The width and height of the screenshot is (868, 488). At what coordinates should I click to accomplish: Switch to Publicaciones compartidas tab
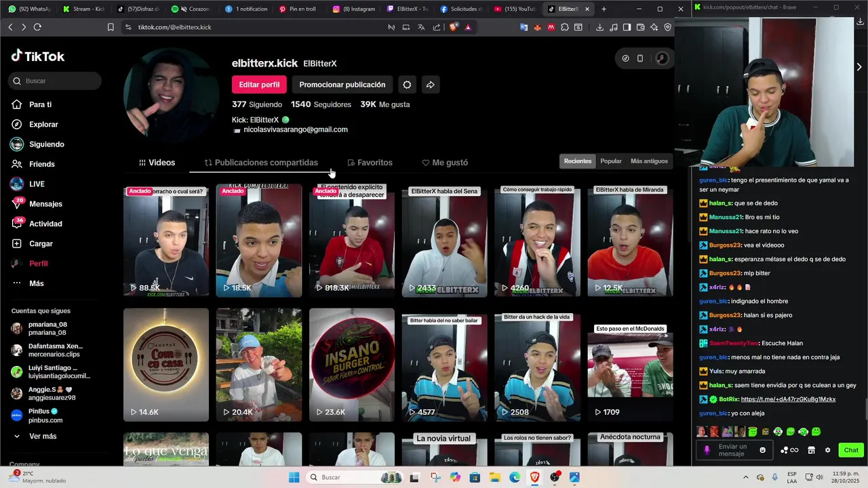coord(261,163)
